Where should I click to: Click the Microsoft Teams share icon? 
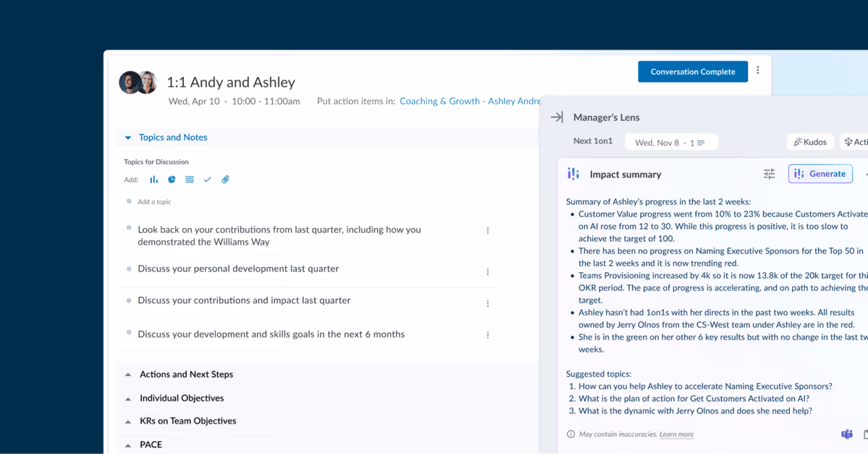tap(846, 434)
